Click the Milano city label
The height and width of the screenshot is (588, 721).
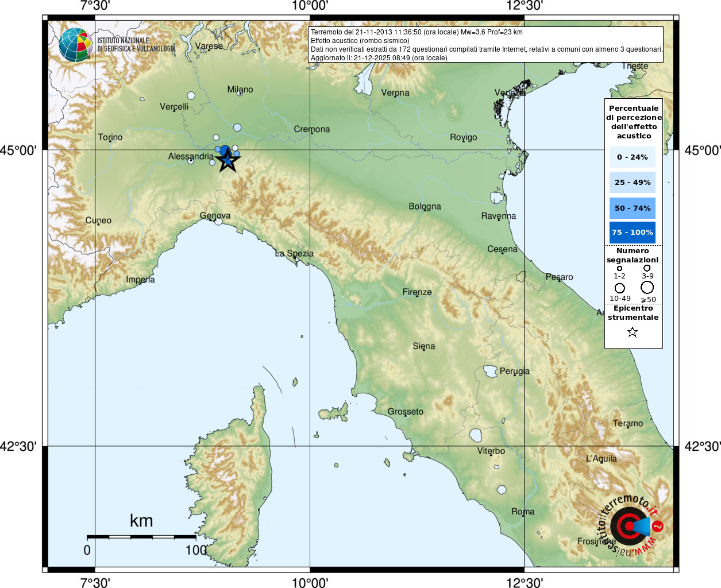[x=240, y=89]
